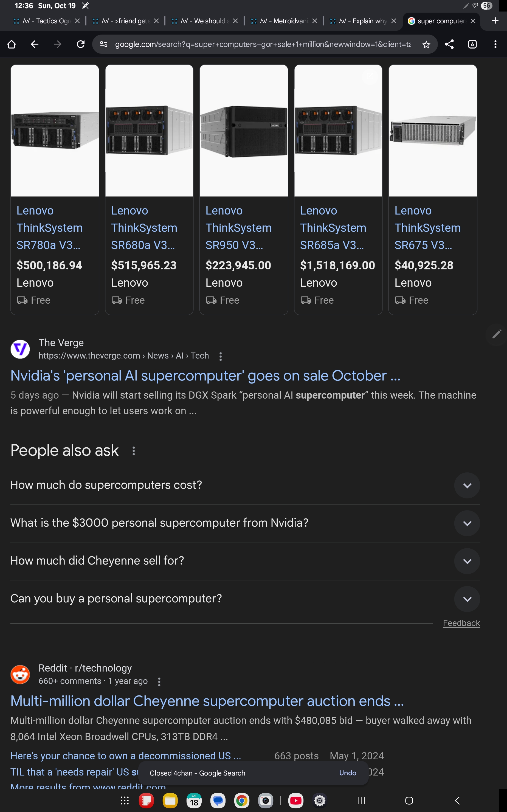Expand 'How much do supercomputers cost?'
Viewport: 507px width, 812px height.
coord(245,485)
